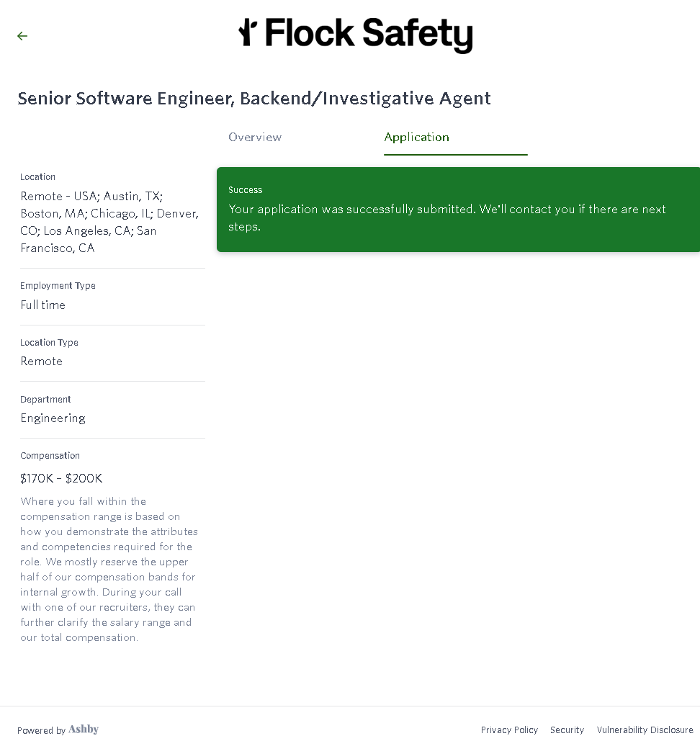Open the Vulnerability Disclosure link
The width and height of the screenshot is (700, 754).
[x=645, y=730]
